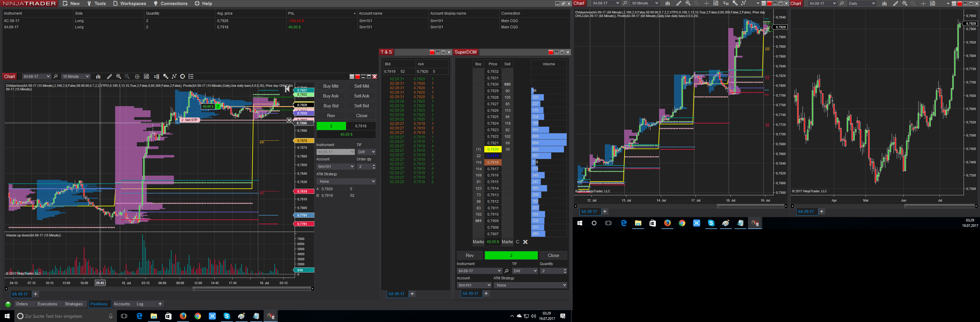Open the Workspaces menu
Image resolution: width=980 pixels, height=322 pixels.
coord(129,3)
